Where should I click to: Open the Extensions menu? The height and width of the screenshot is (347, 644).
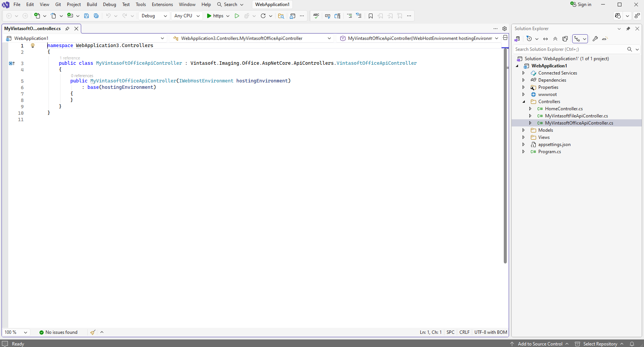click(x=162, y=5)
